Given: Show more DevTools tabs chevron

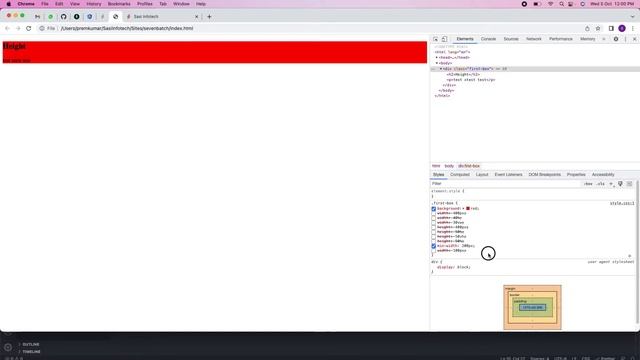Looking at the screenshot, I should (x=604, y=39).
